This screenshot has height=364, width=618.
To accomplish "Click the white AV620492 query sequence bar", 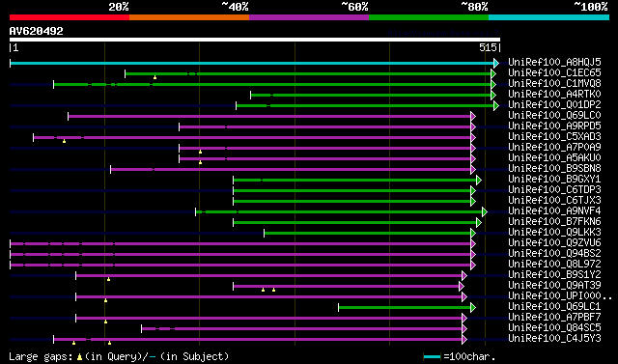I will point(255,40).
